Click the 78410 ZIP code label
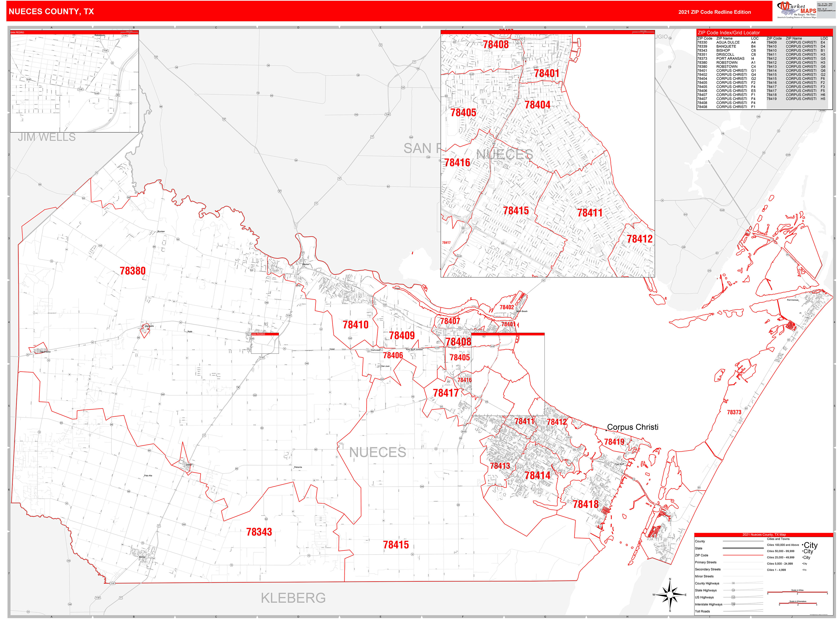Image resolution: width=840 pixels, height=619 pixels. click(356, 325)
